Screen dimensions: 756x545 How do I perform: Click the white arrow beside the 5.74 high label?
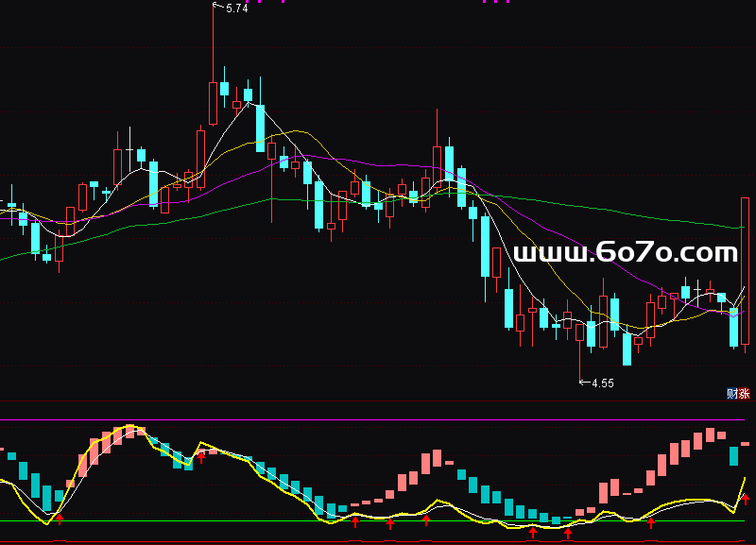pos(218,8)
